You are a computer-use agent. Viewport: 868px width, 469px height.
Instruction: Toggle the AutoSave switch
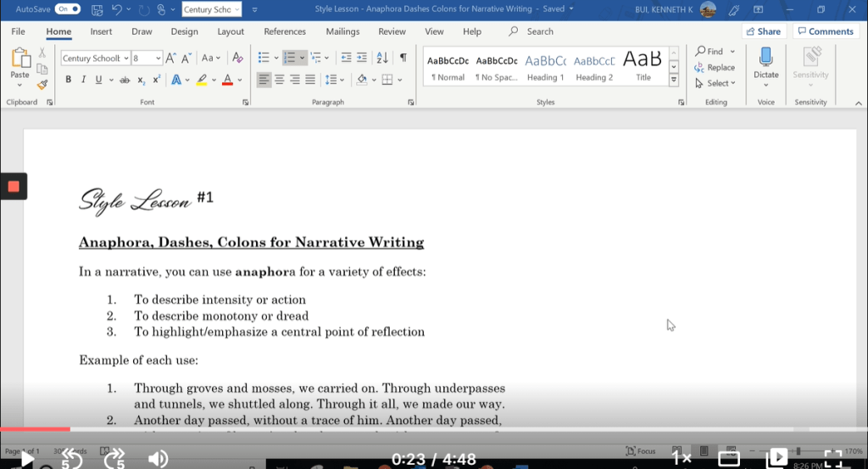pos(68,9)
